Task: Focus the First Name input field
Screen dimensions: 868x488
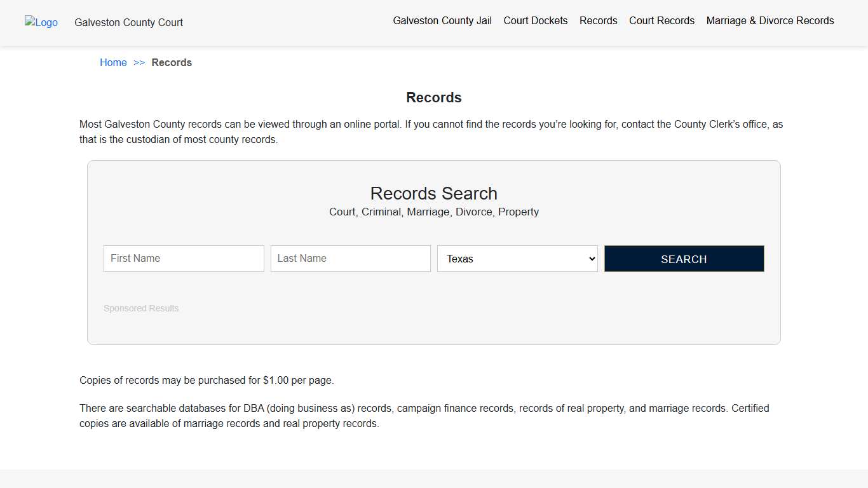Action: point(184,259)
